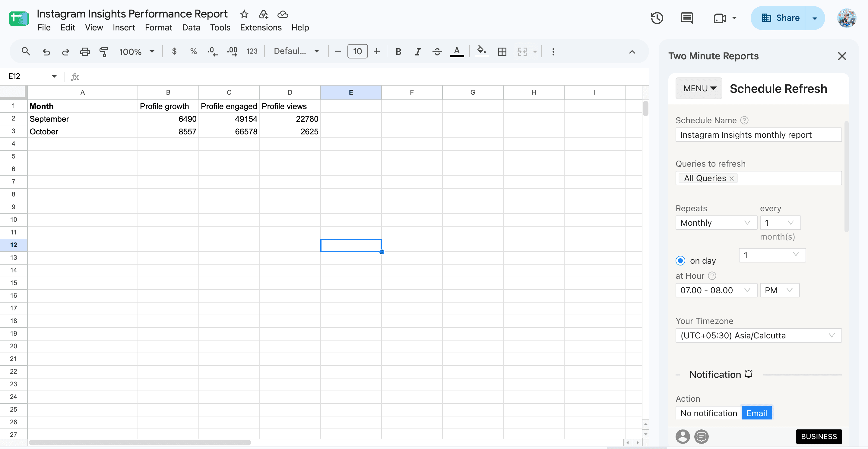Choose 'Email' notification action

[756, 413]
